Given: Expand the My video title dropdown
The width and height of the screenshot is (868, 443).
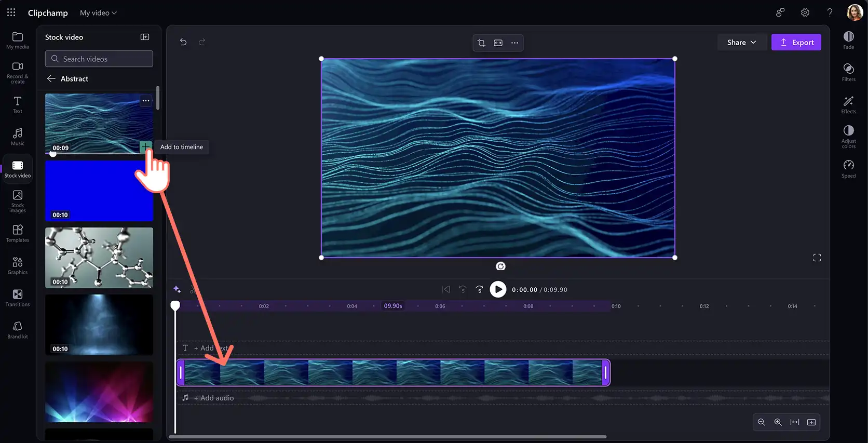Looking at the screenshot, I should click(98, 12).
